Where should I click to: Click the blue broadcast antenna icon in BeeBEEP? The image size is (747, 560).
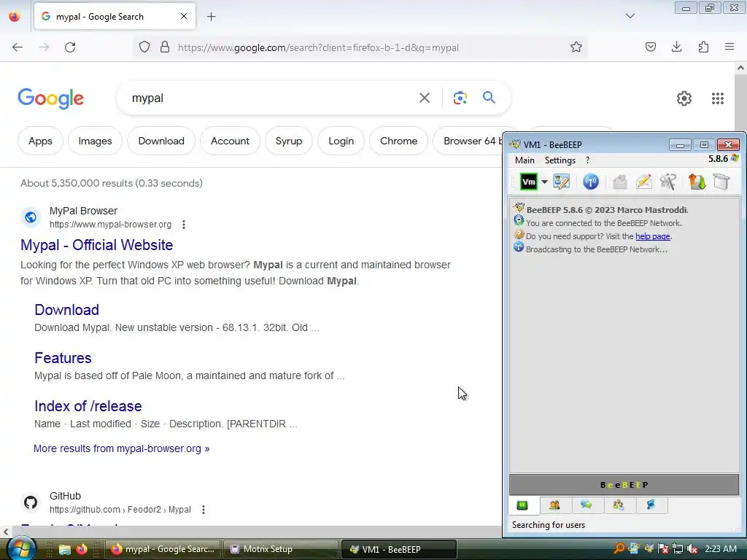point(590,182)
